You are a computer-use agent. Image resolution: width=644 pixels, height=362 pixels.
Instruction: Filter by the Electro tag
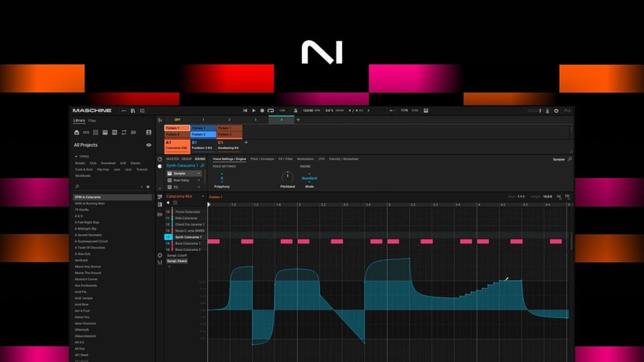point(136,163)
